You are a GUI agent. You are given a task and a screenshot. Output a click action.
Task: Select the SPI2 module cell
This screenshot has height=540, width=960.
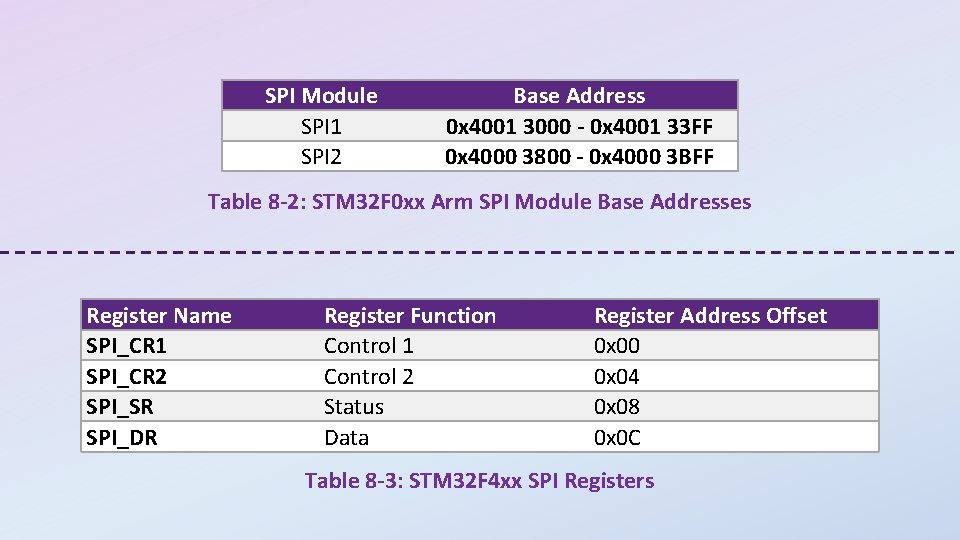(321, 157)
